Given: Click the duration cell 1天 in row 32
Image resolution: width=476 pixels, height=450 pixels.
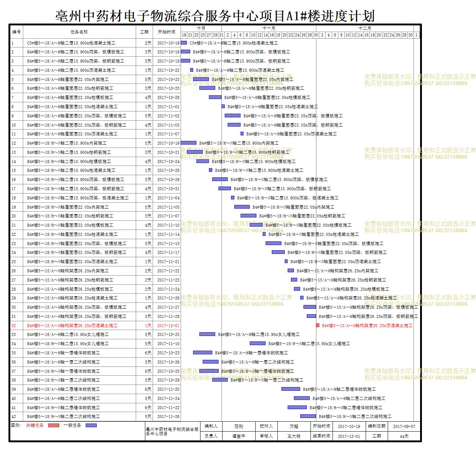Looking at the screenshot, I should tap(145, 326).
